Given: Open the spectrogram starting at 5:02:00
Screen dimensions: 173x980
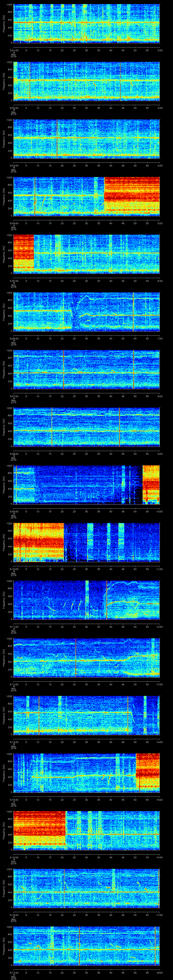Looking at the screenshot, I should (86, 81).
